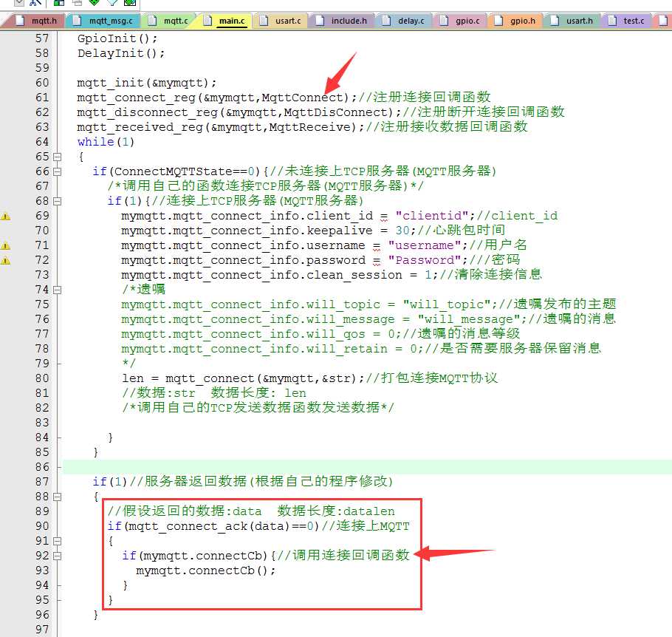Collapse the will comment block at line 74
Screen dimensions: 672x637
coord(58,290)
